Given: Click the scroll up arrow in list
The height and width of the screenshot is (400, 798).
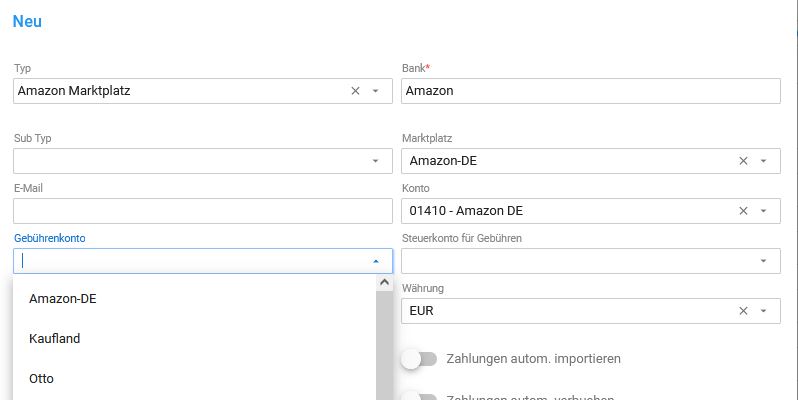Looking at the screenshot, I should click(384, 282).
